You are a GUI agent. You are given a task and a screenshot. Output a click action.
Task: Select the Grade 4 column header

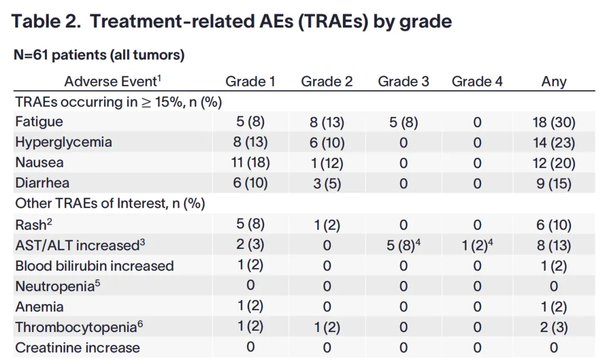[477, 81]
